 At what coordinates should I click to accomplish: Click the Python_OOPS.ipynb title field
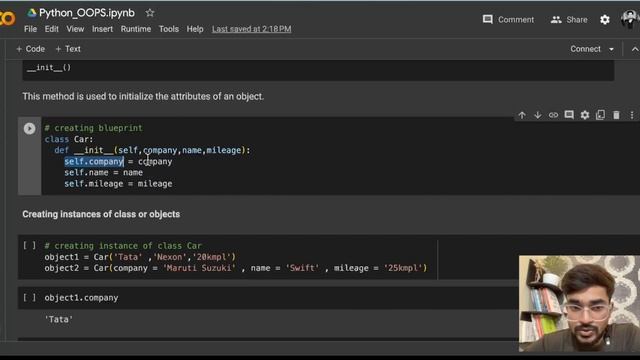(87, 13)
